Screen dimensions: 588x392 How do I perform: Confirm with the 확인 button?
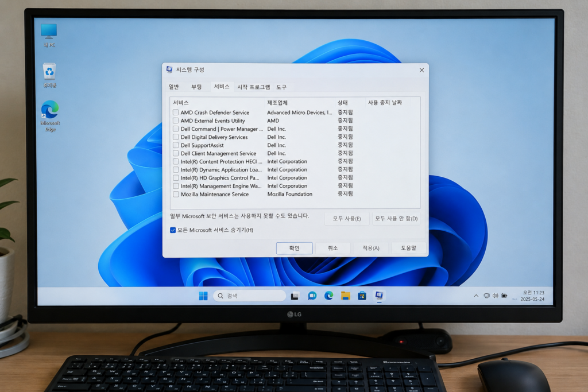point(295,248)
